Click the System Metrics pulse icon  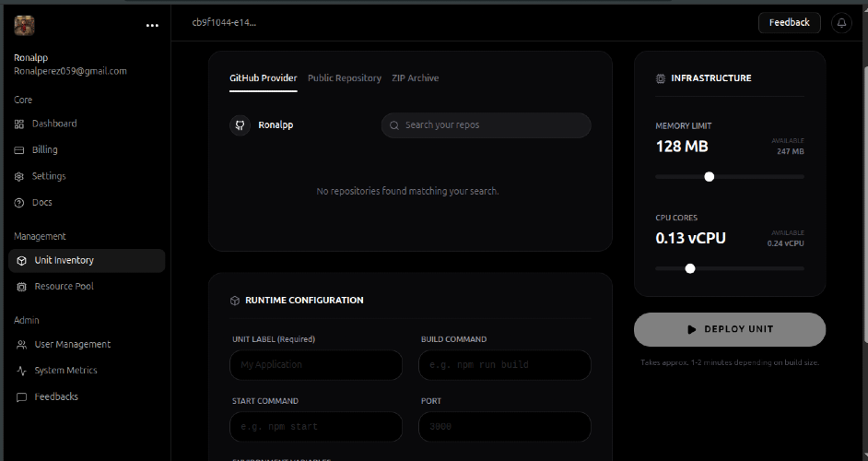tap(22, 371)
